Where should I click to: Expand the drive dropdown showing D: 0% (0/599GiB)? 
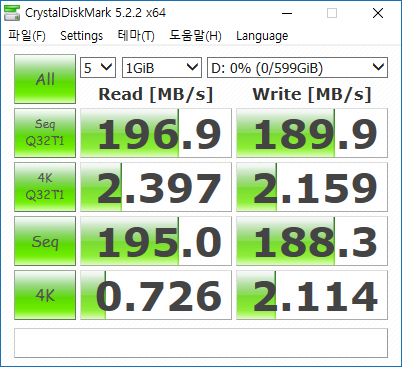[297, 68]
